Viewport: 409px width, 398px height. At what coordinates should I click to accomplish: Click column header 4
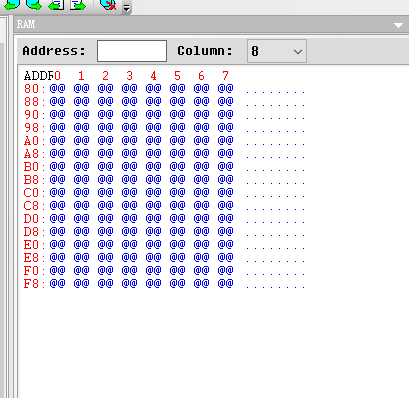153,76
